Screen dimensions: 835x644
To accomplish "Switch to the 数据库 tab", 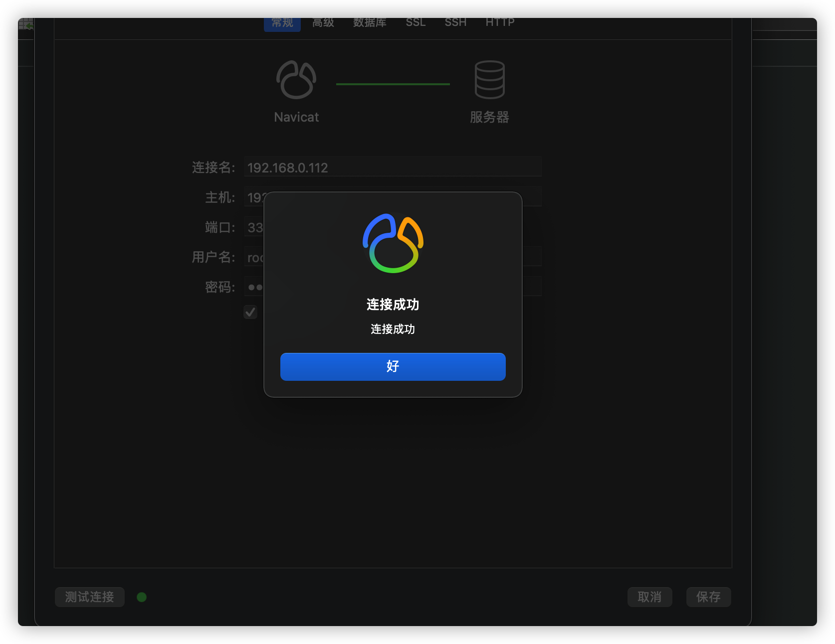I will (370, 22).
